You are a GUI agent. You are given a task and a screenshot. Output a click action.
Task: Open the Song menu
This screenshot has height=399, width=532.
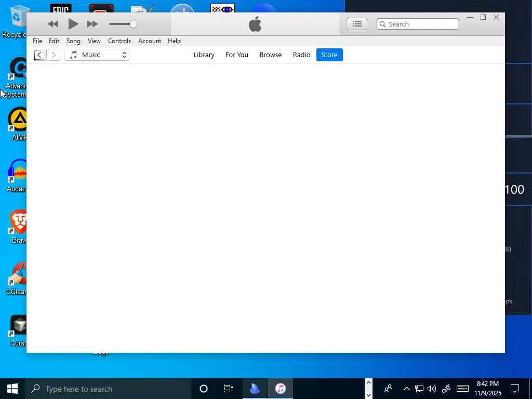73,41
